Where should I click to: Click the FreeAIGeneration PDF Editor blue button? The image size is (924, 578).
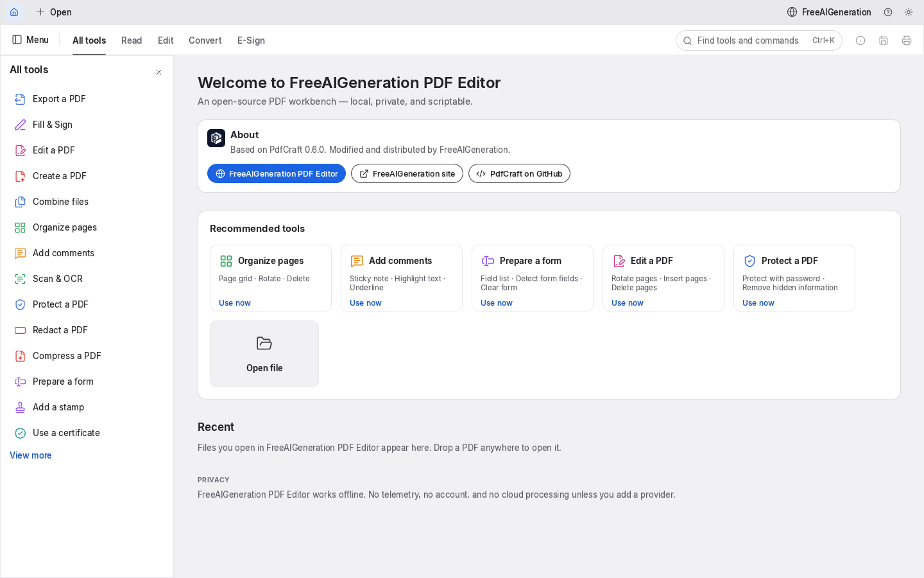pos(277,173)
